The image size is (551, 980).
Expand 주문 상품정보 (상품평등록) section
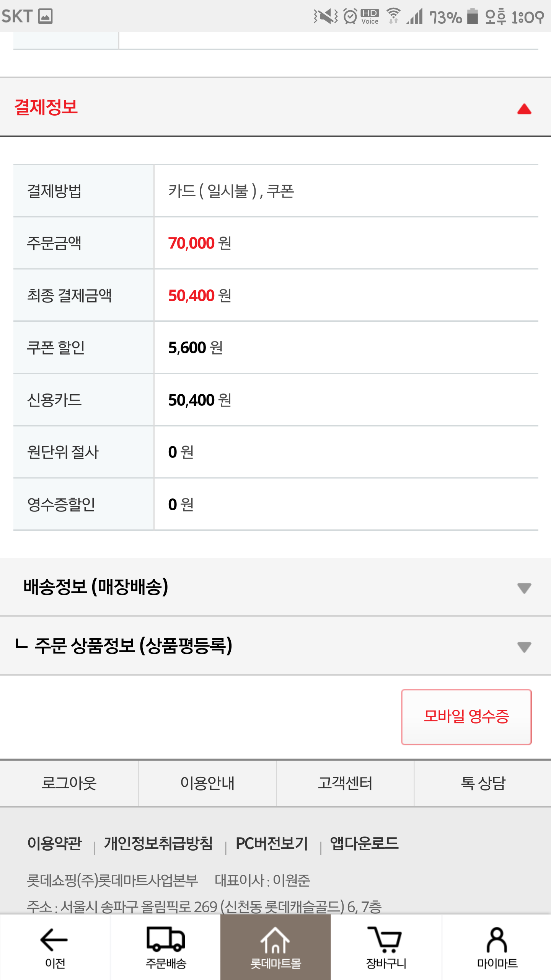pos(524,647)
